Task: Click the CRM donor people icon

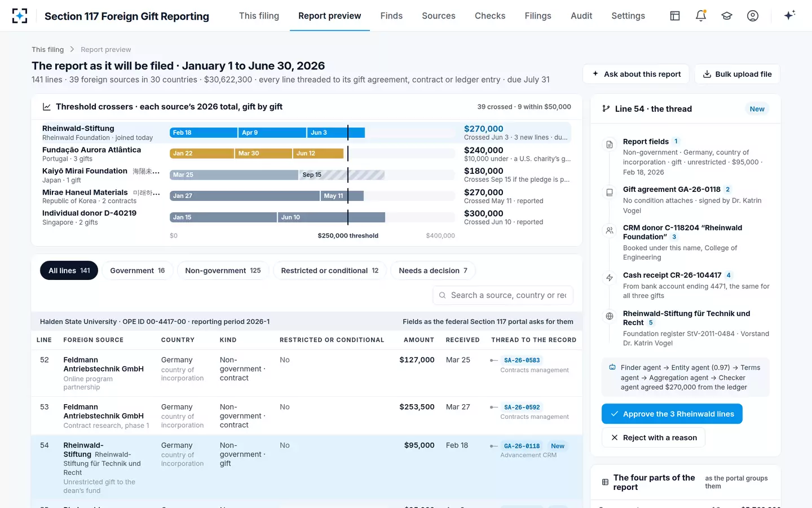Action: click(610, 230)
